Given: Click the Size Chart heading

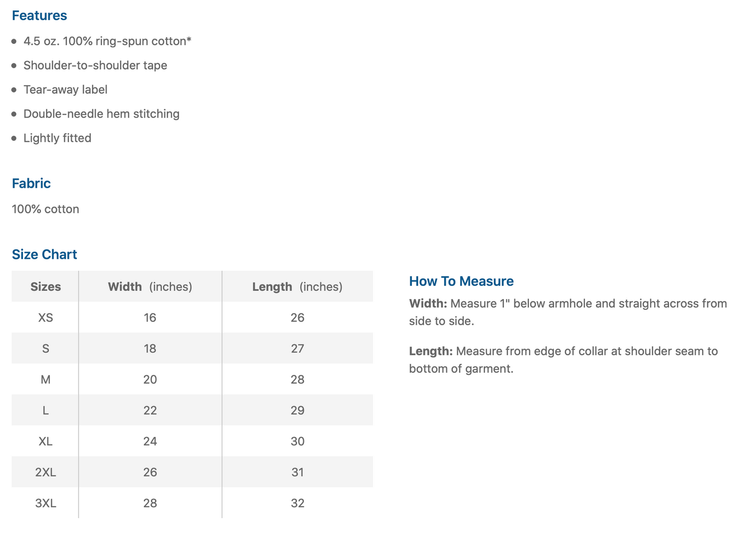Looking at the screenshot, I should [44, 255].
